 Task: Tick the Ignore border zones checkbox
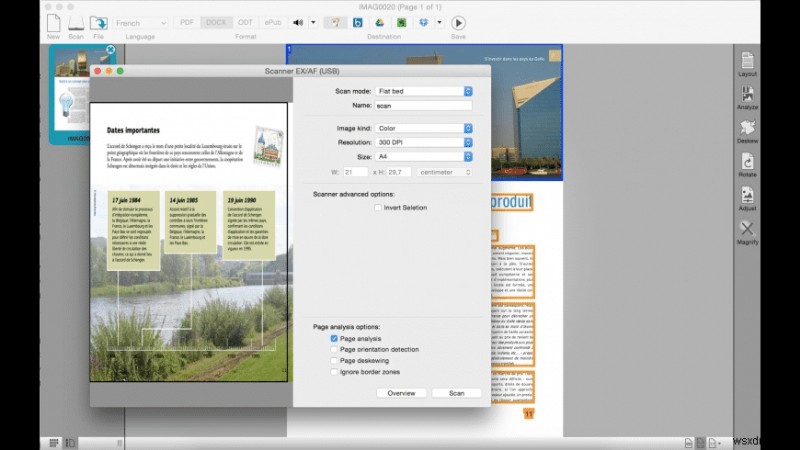[334, 372]
